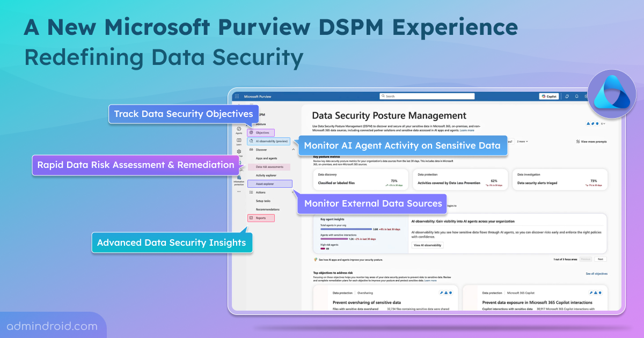Open Learn in the left rail
The height and width of the screenshot is (338, 644).
pyautogui.click(x=239, y=142)
